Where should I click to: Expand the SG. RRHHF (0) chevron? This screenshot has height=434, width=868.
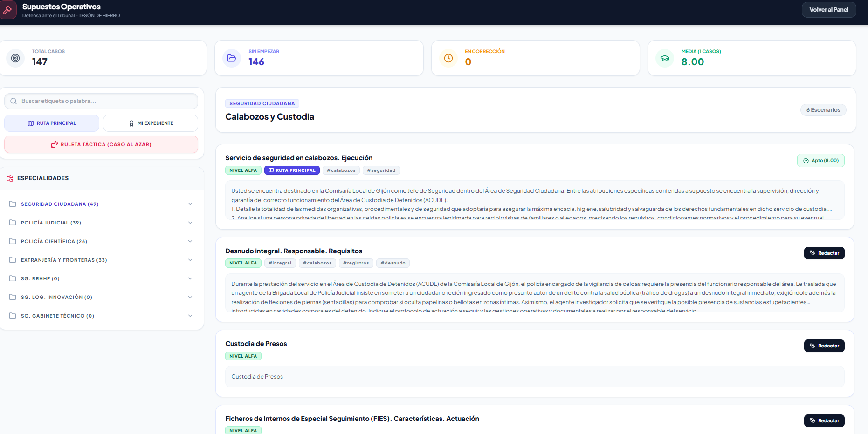(190, 278)
